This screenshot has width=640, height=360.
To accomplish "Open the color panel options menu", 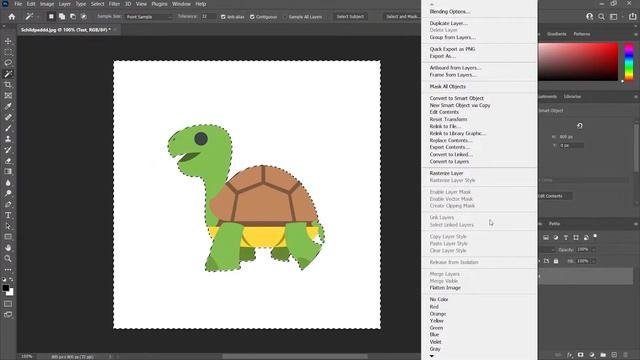I will 636,34.
